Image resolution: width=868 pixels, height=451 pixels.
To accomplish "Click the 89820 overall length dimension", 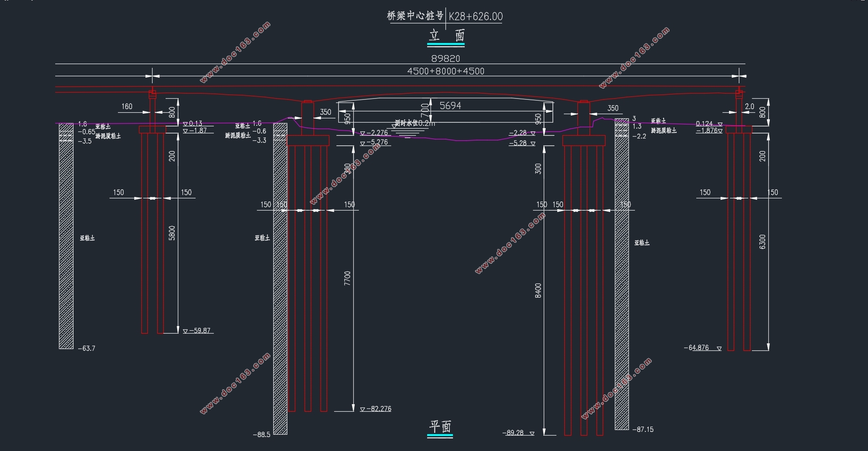I will (445, 58).
